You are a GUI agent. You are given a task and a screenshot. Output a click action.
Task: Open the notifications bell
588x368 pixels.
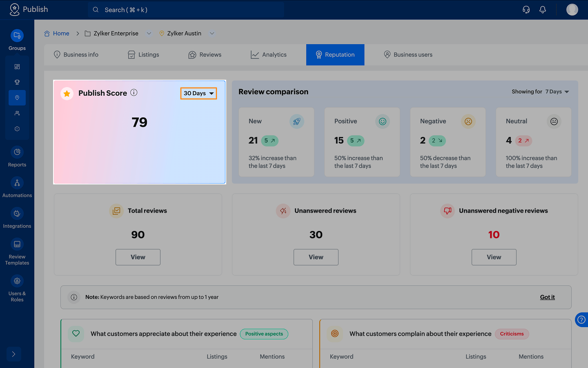[543, 10]
